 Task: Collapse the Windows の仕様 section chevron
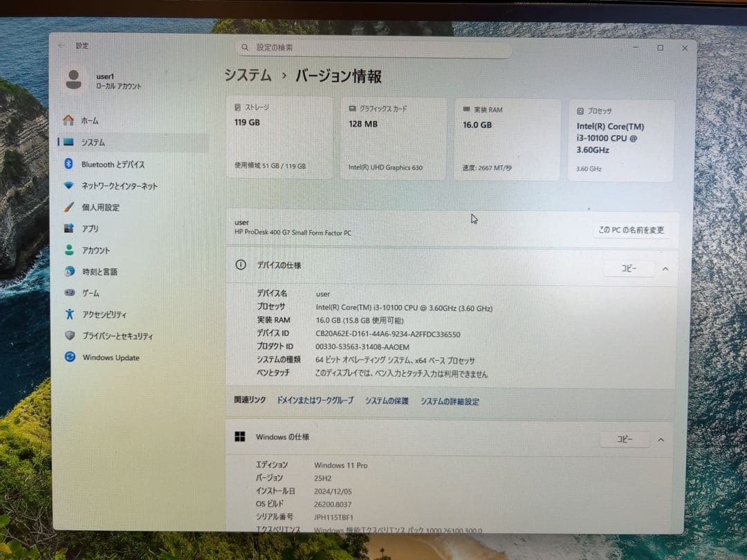(661, 440)
